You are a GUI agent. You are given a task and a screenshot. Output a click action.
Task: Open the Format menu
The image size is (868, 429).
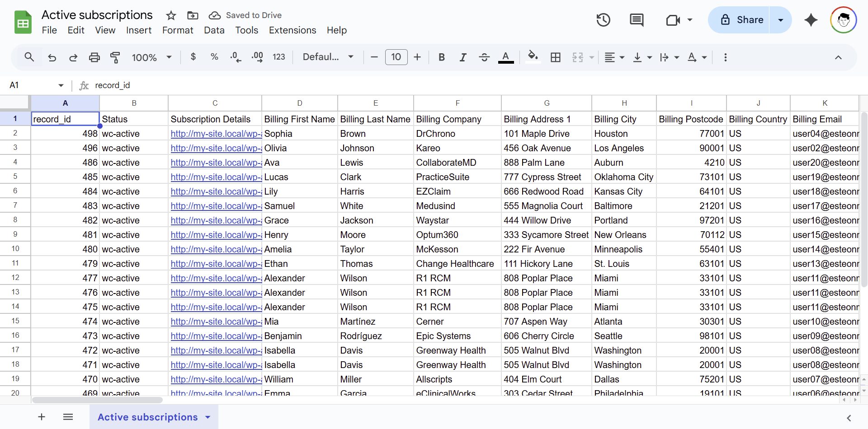[x=178, y=30]
